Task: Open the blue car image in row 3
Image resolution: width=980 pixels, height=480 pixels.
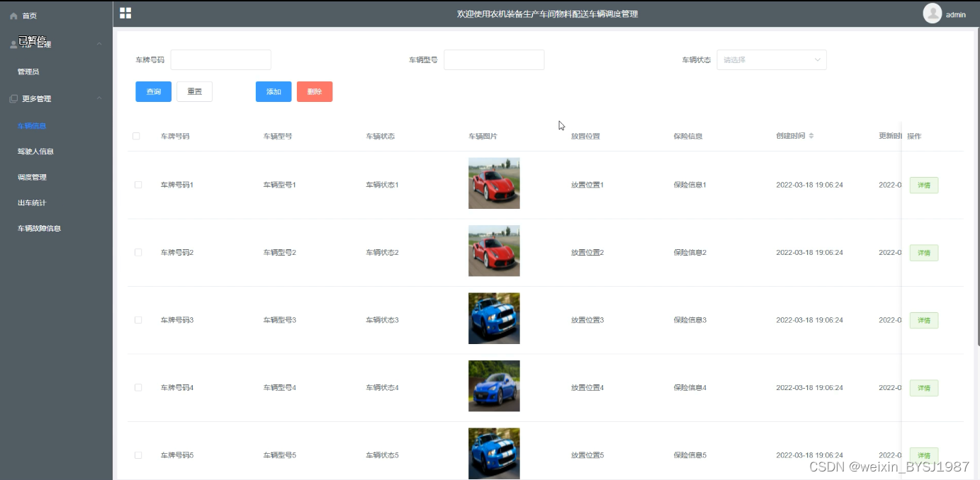Action: coord(494,319)
